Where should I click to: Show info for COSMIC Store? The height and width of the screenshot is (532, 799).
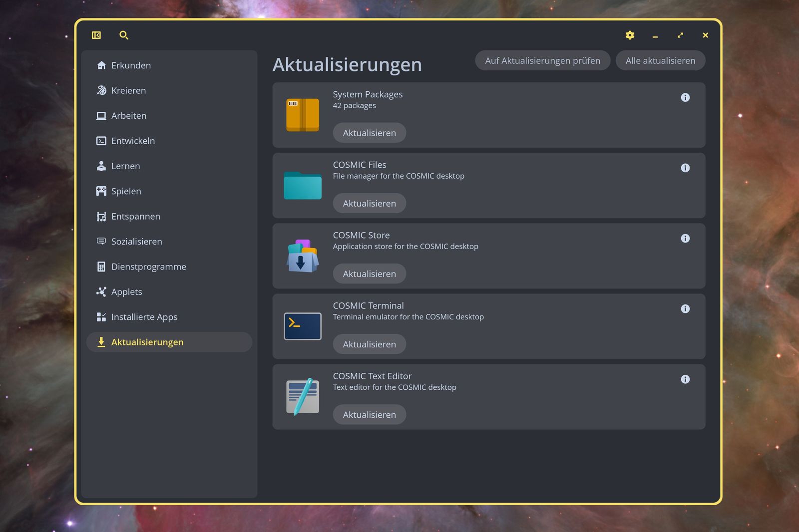[685, 238]
